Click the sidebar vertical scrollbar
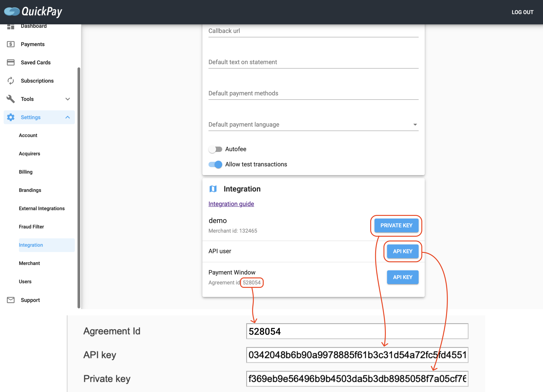This screenshot has height=392, width=543. [79, 188]
